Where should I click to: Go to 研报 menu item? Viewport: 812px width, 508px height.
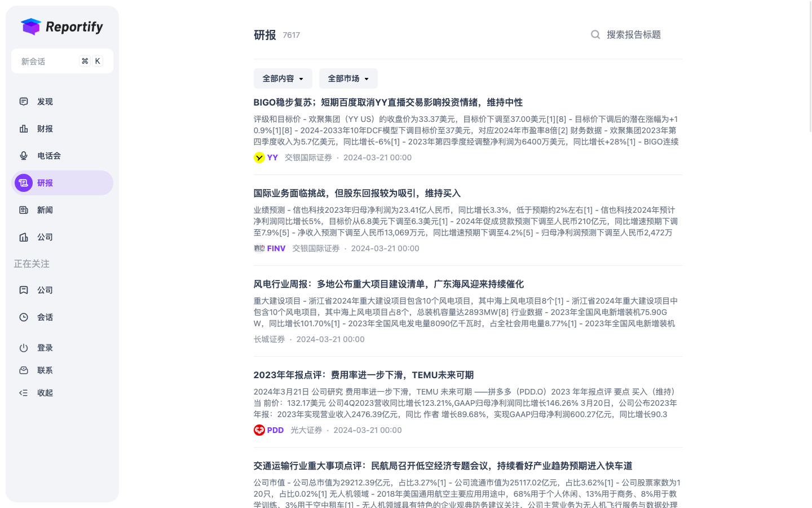pos(62,183)
